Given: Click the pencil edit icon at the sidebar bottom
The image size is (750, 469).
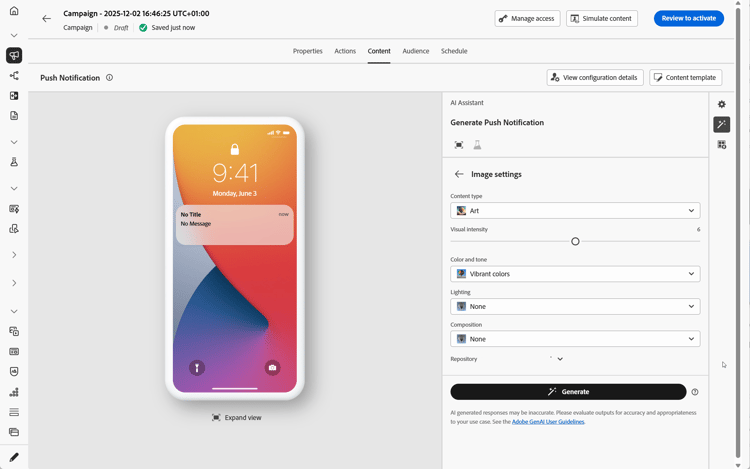Looking at the screenshot, I should pos(14,457).
